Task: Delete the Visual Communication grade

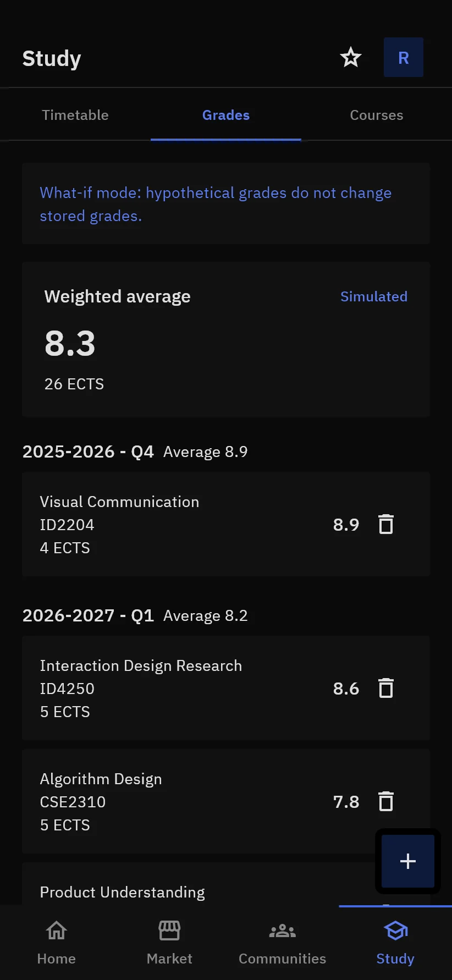Action: point(386,524)
